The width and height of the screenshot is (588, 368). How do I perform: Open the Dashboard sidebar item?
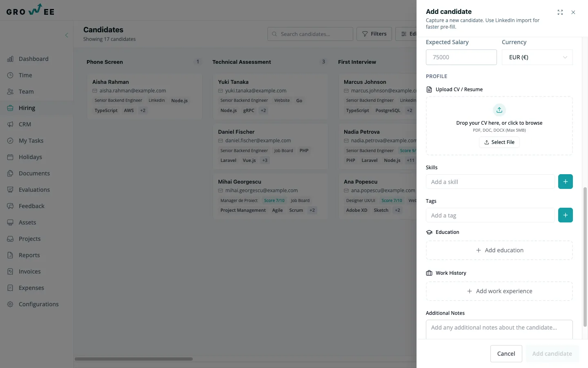[x=33, y=59]
